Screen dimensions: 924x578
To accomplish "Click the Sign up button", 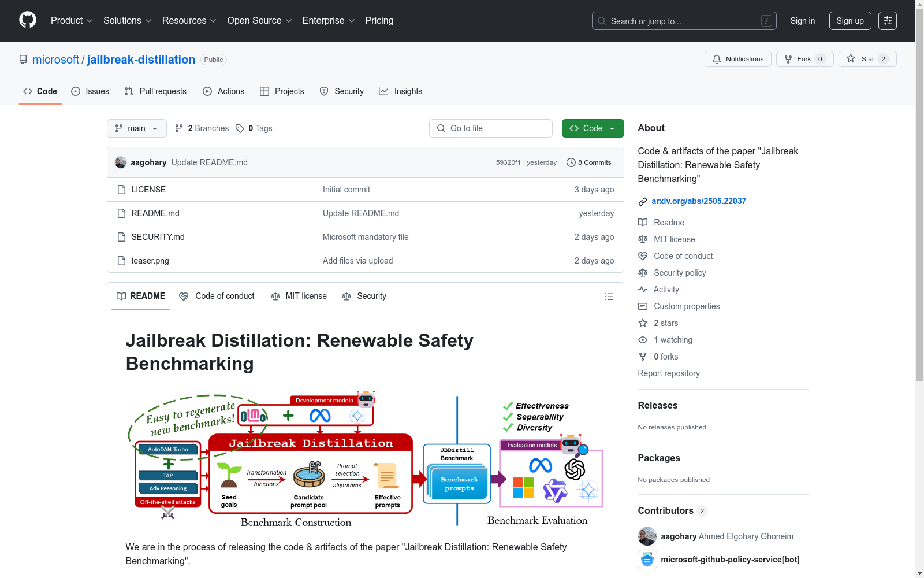I will (850, 21).
